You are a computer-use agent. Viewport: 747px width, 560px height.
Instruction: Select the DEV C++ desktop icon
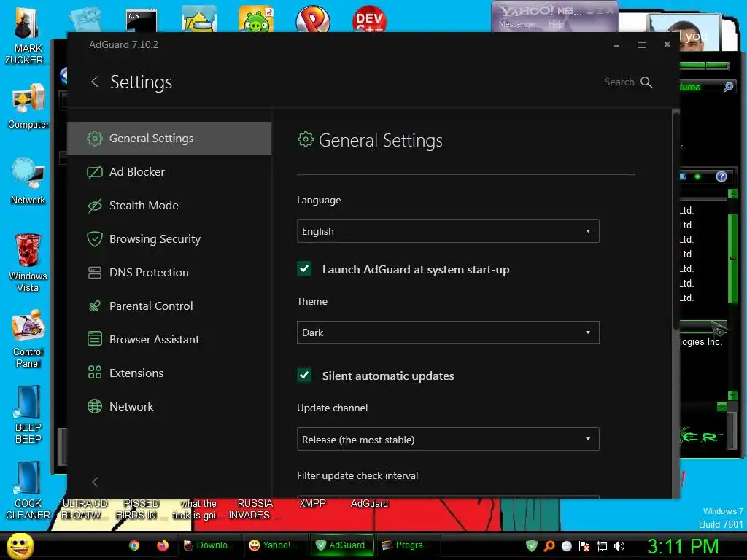[x=369, y=19]
